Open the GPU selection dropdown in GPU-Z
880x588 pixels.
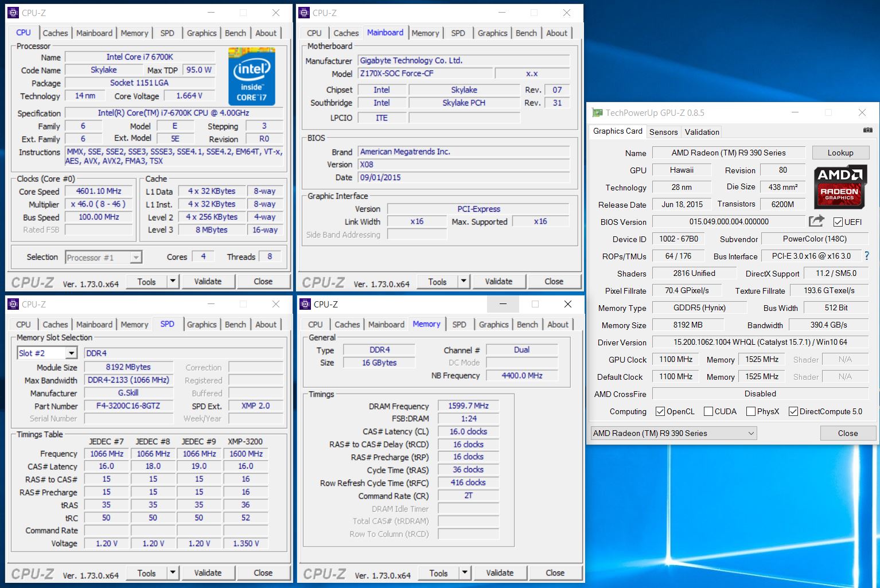pyautogui.click(x=674, y=433)
